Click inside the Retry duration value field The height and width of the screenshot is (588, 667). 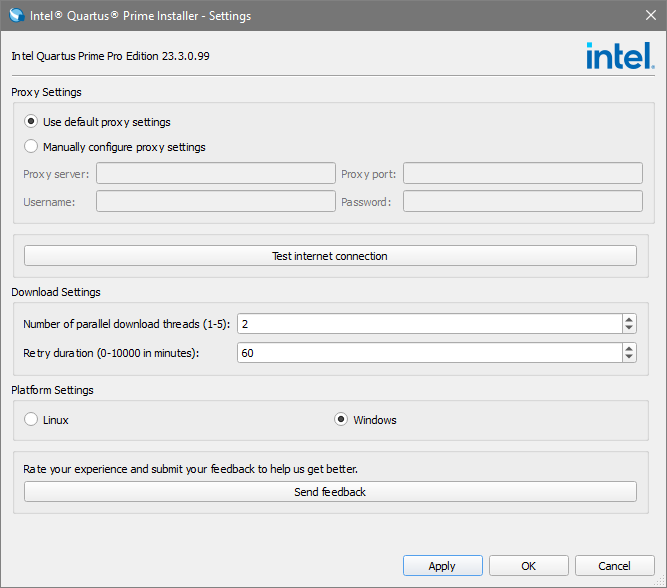[x=428, y=353]
